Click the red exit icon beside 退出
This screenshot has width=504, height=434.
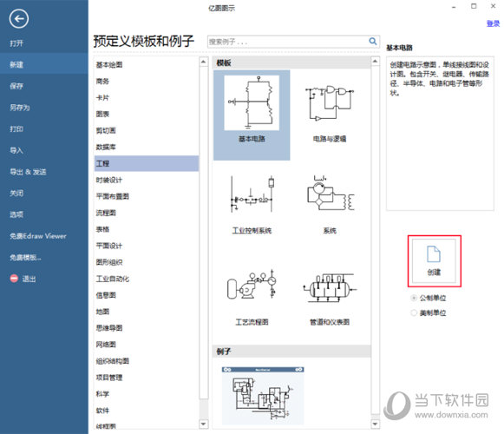pos(14,279)
